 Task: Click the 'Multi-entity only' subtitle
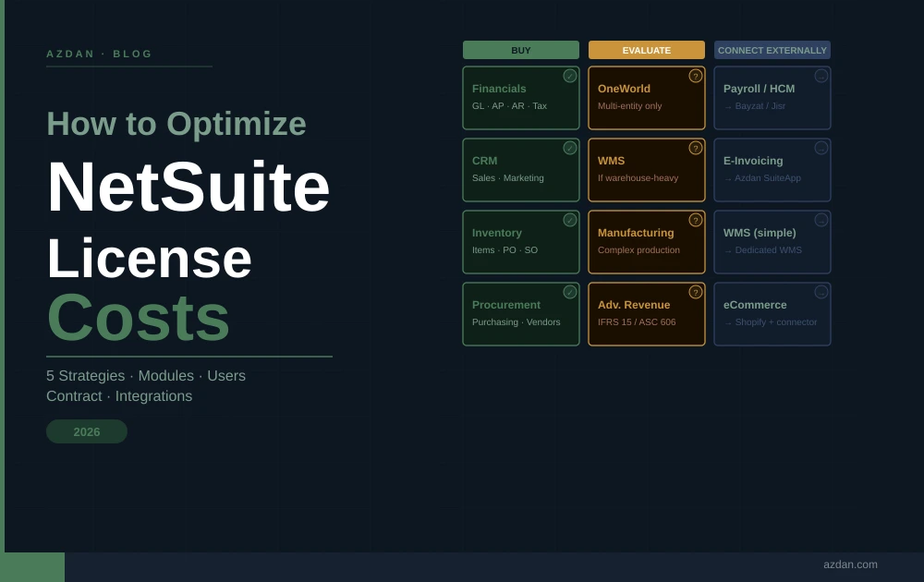pyautogui.click(x=630, y=106)
